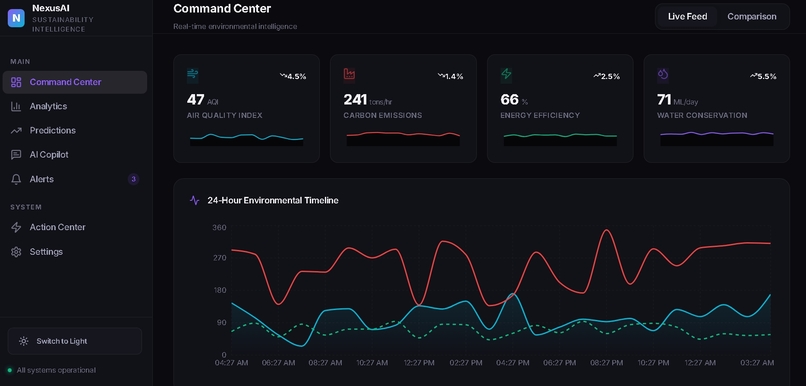This screenshot has width=806, height=386.
Task: Open the Alerts page
Action: [75, 179]
